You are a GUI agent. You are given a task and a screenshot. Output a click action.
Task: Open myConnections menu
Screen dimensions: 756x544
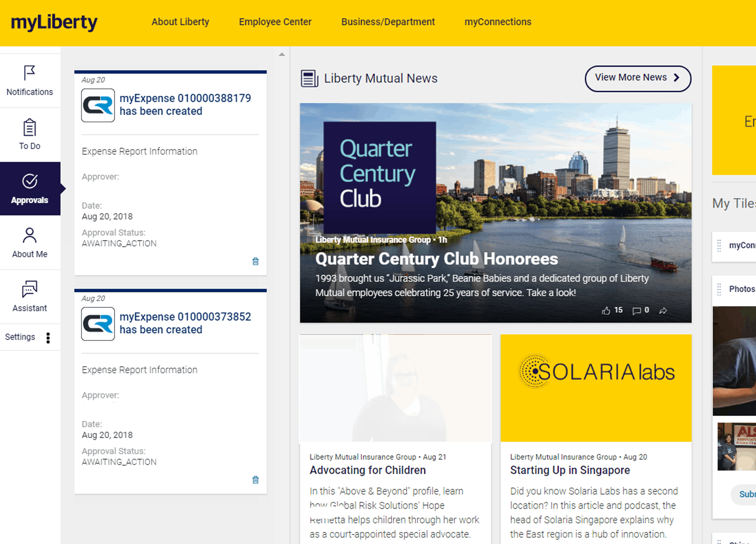point(498,22)
